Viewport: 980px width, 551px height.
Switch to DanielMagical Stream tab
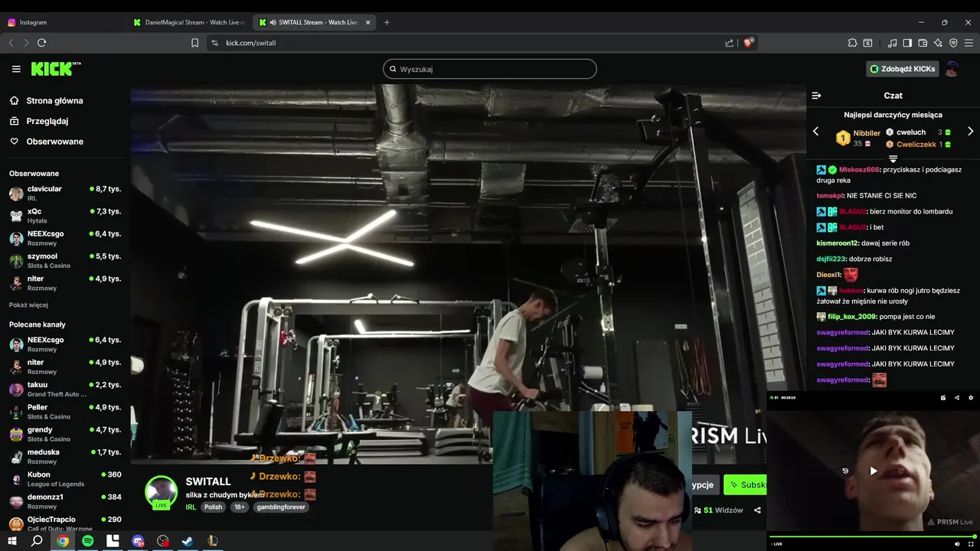pos(188,22)
